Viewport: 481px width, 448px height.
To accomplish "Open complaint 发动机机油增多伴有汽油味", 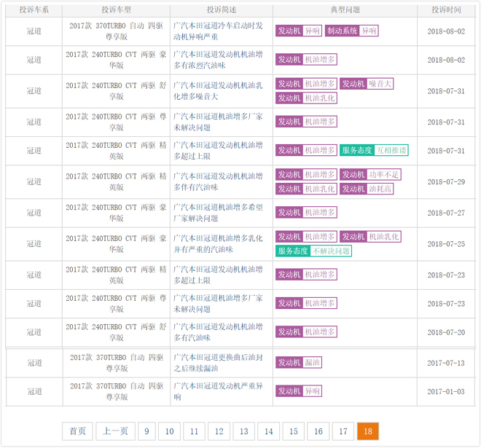I will [218, 182].
